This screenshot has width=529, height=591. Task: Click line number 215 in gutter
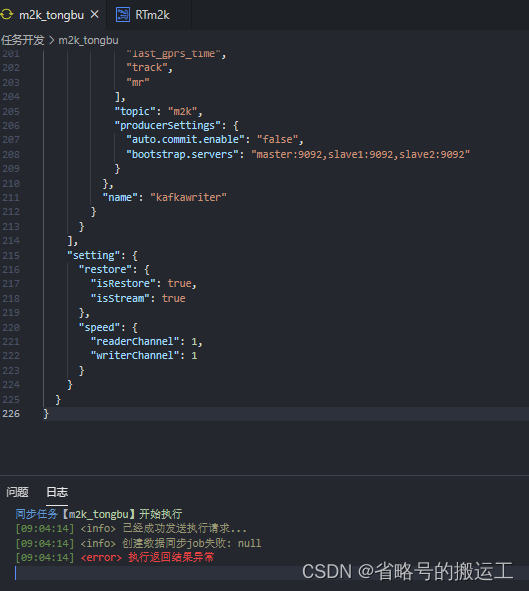[x=11, y=255]
